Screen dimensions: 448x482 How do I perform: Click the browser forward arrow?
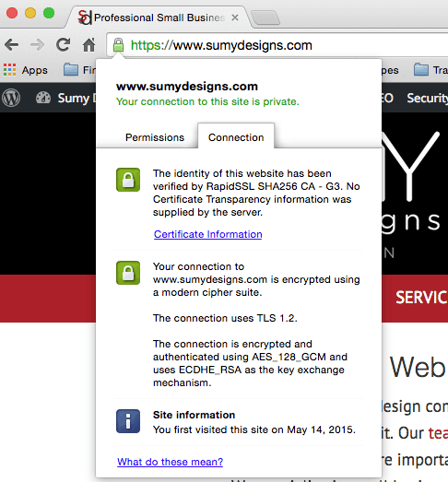tap(37, 45)
